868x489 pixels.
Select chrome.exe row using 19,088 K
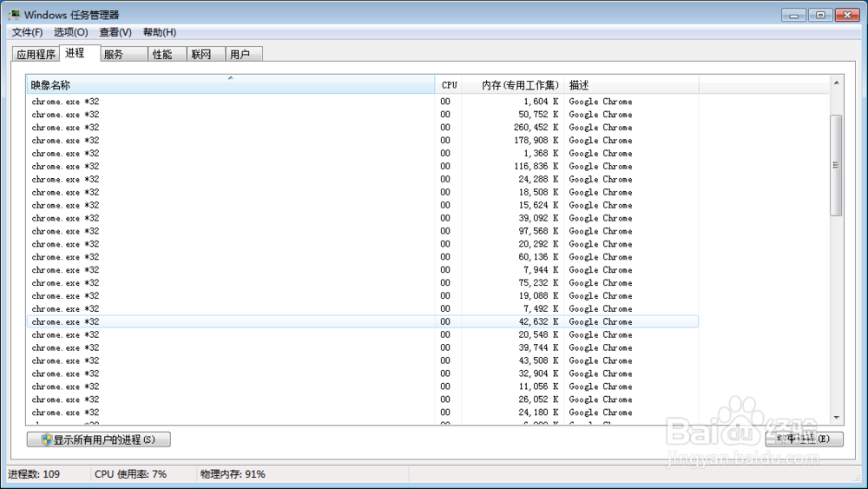pos(362,295)
